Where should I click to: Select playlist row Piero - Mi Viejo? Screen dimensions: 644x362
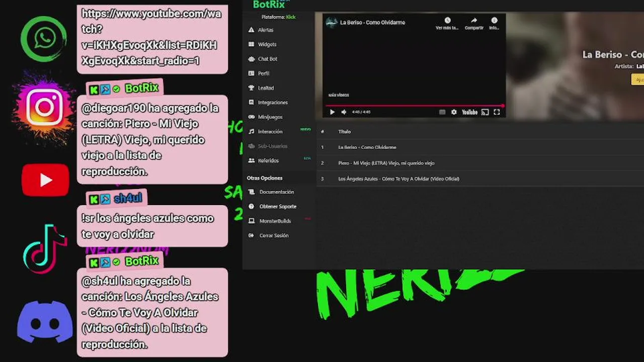480,163
